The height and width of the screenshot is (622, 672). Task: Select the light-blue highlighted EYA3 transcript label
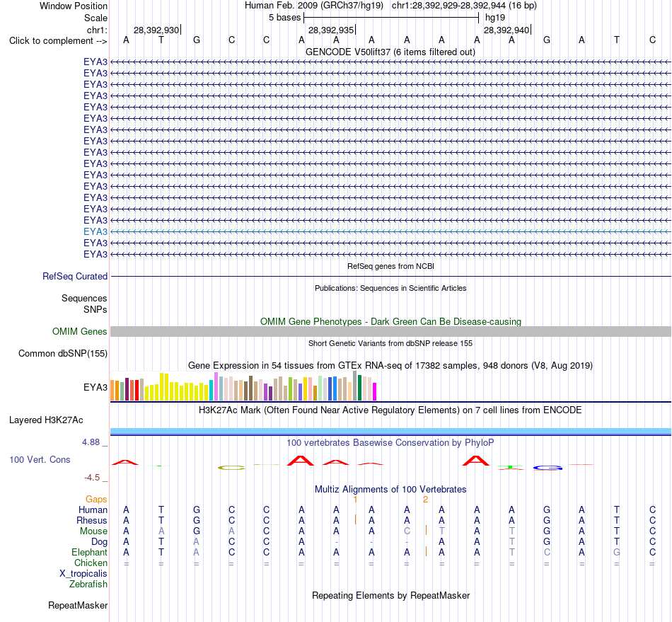click(95, 231)
